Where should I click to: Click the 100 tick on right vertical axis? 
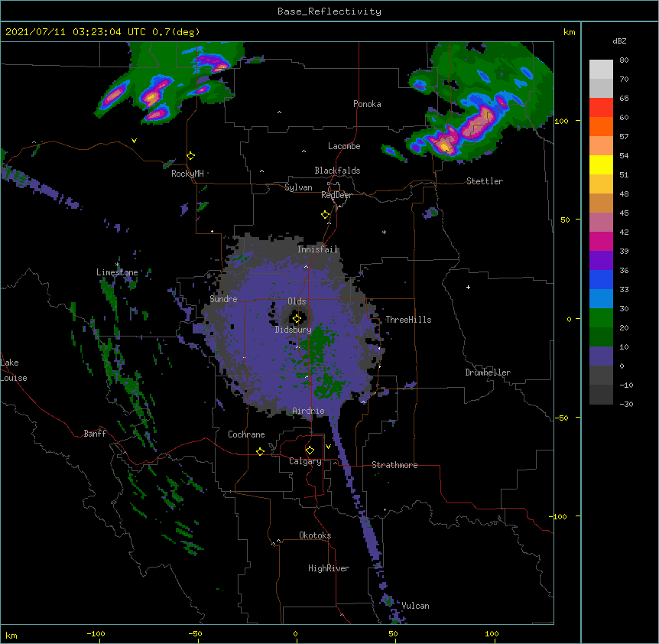pos(561,121)
